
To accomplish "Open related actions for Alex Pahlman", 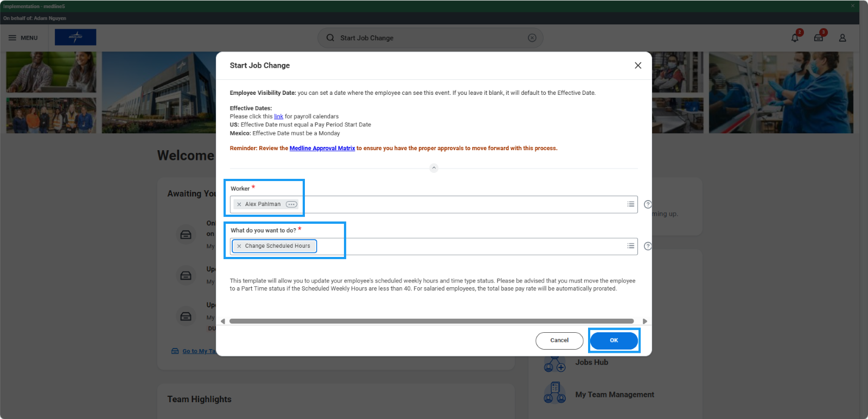I will (291, 204).
